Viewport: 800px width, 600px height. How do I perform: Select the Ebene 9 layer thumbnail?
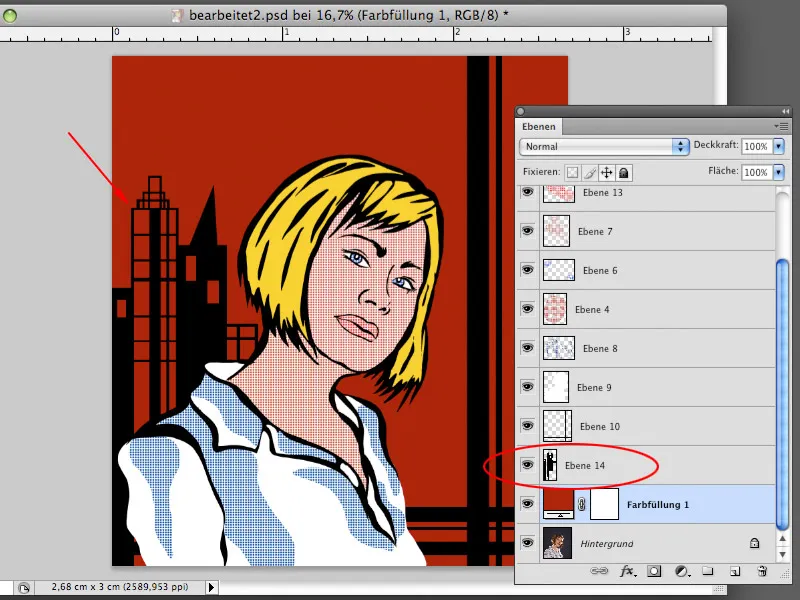coord(556,387)
